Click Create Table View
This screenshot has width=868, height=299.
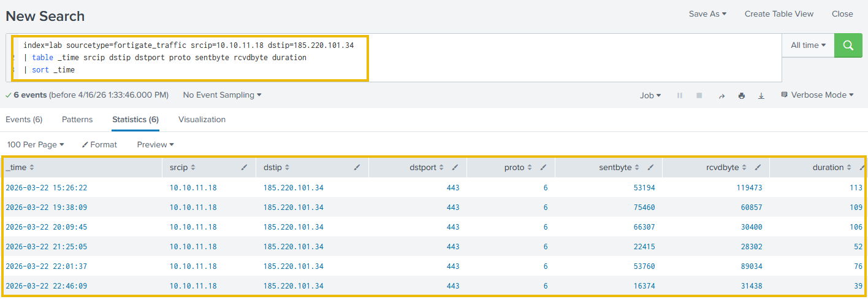779,14
